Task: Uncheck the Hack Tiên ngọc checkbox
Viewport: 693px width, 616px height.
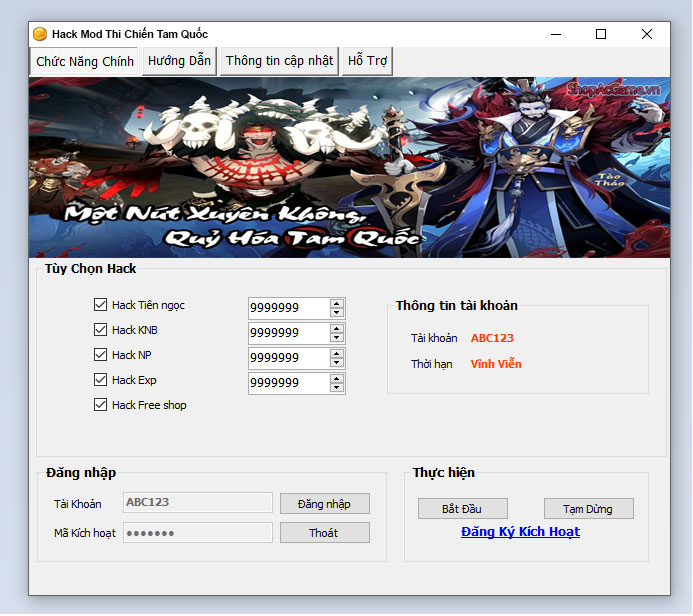Action: coord(100,304)
